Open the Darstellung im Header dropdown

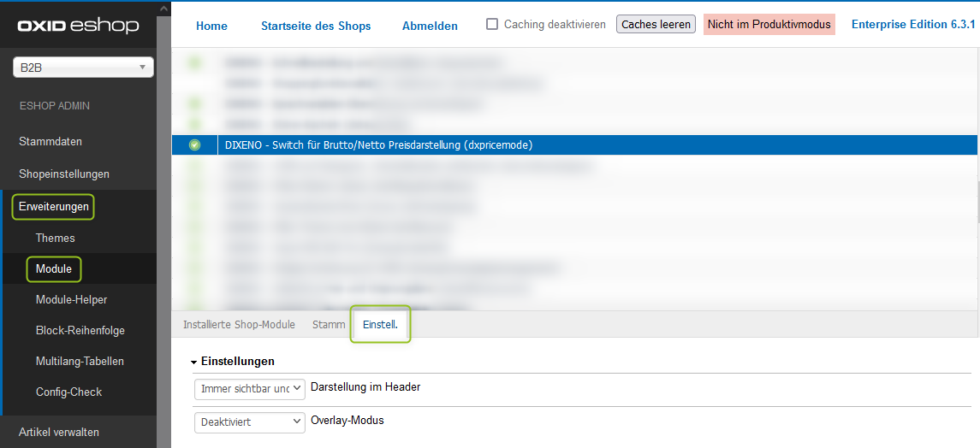point(250,389)
